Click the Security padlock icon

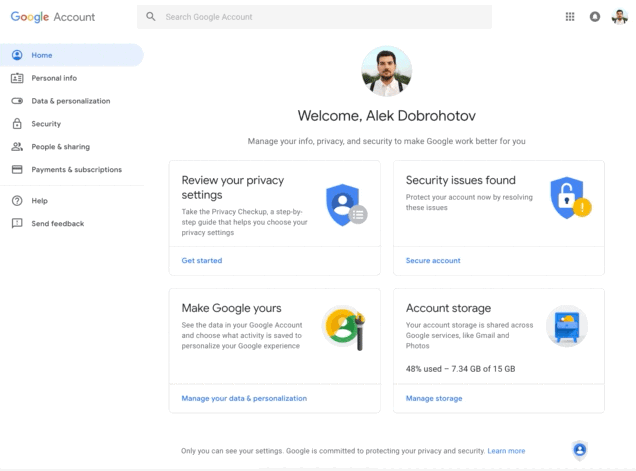tap(17, 123)
